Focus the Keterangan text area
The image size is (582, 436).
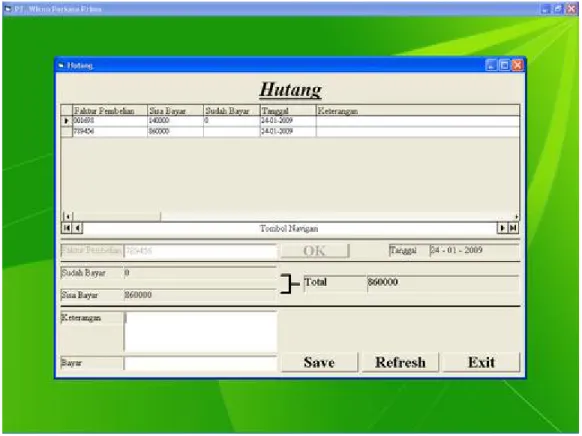click(x=200, y=331)
